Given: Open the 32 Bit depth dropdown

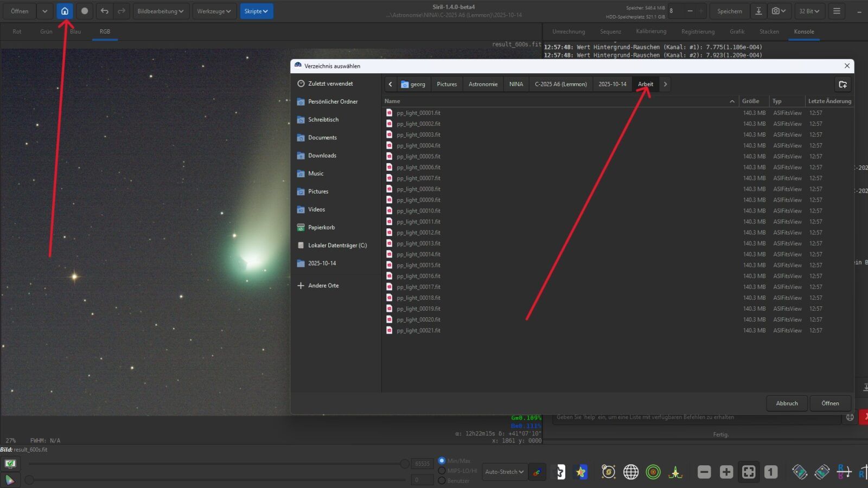Looking at the screenshot, I should (x=809, y=11).
